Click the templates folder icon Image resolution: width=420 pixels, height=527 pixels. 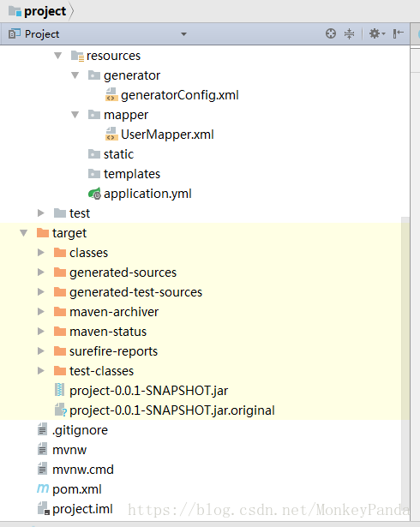[94, 174]
